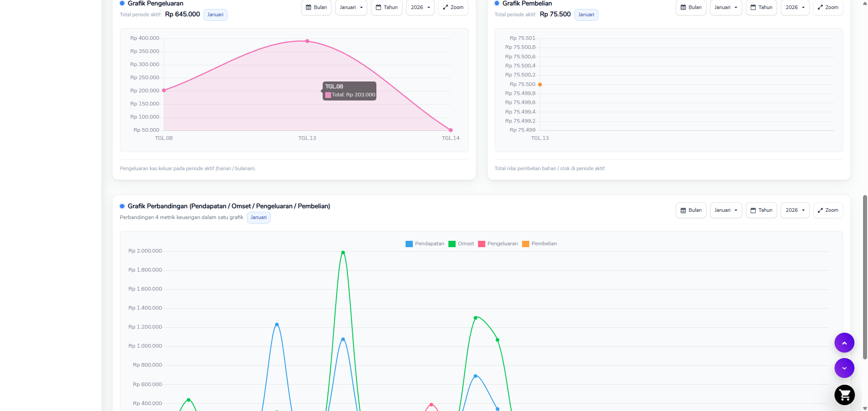Click the blue Pendapatan peak near Rp 1.200.000

[x=277, y=325]
